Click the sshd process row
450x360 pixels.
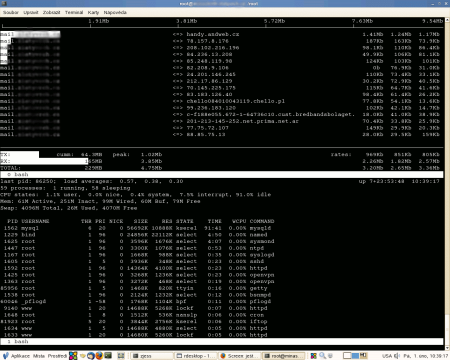137,261
